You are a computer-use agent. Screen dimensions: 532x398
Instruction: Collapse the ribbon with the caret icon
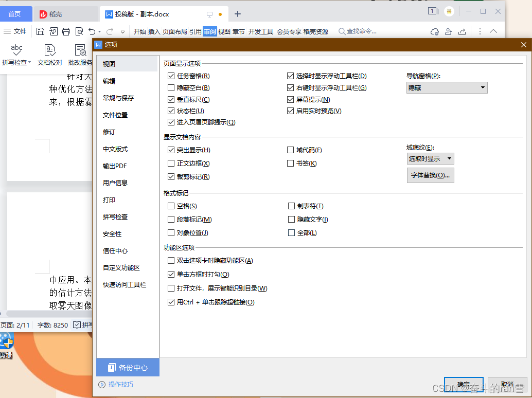(x=493, y=31)
